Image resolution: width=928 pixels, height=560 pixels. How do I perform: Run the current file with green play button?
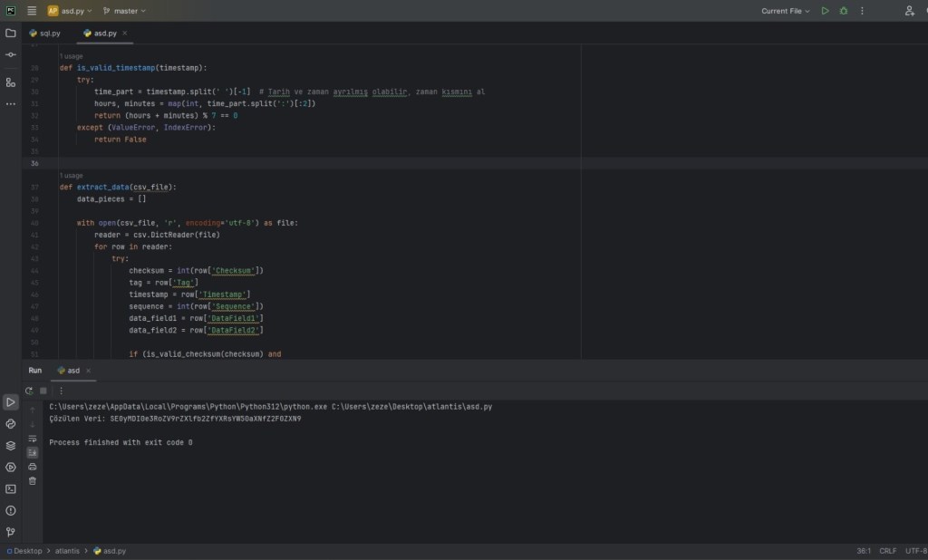(x=825, y=11)
